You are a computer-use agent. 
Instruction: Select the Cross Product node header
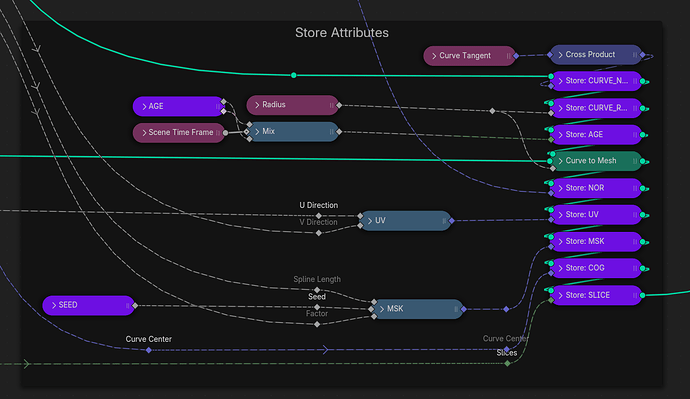(x=596, y=55)
